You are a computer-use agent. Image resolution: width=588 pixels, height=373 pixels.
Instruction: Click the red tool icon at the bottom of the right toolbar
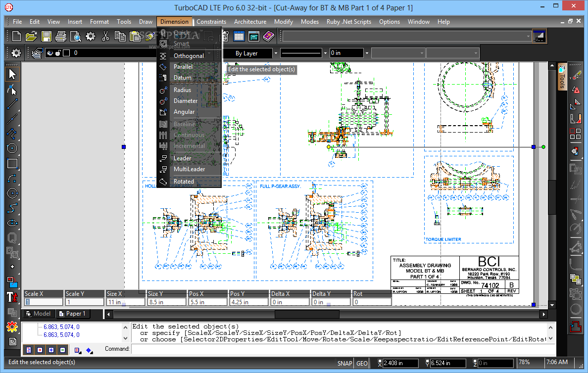(x=575, y=326)
